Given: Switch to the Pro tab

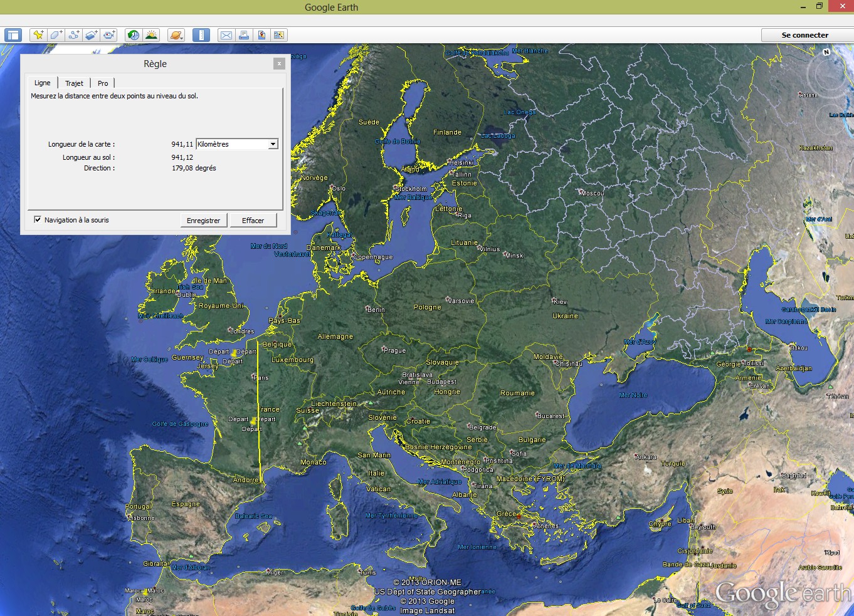Looking at the screenshot, I should [x=103, y=83].
